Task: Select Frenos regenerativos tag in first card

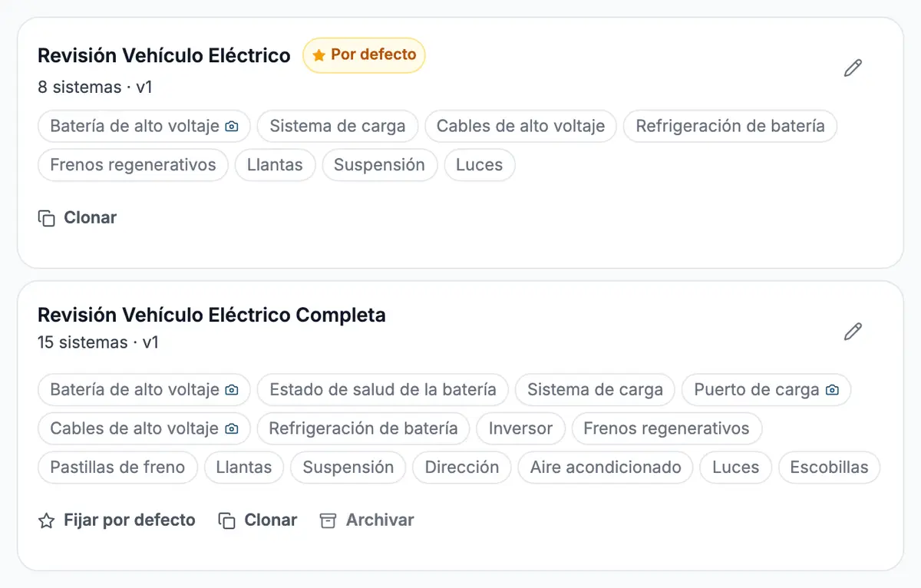Action: pos(133,165)
